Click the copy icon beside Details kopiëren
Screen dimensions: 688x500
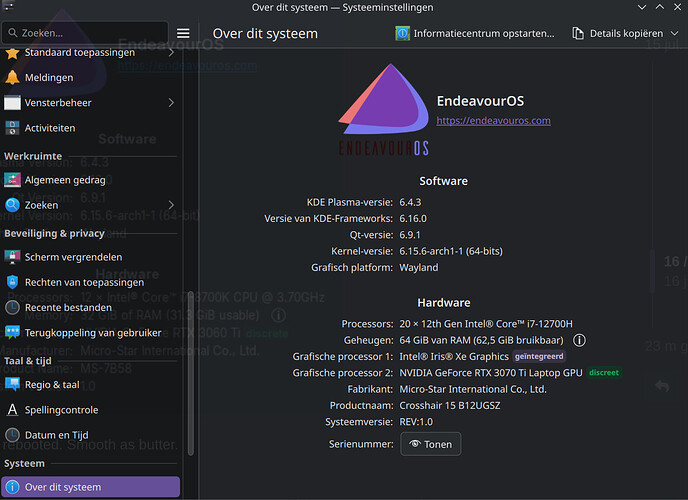(x=578, y=33)
